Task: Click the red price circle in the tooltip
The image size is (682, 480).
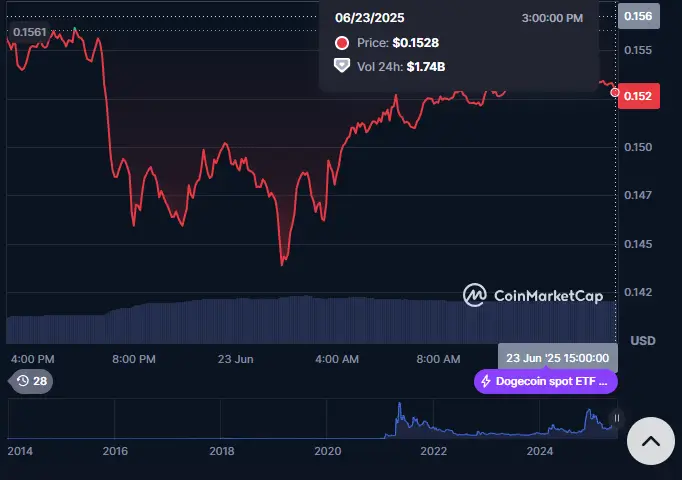Action: tap(341, 43)
